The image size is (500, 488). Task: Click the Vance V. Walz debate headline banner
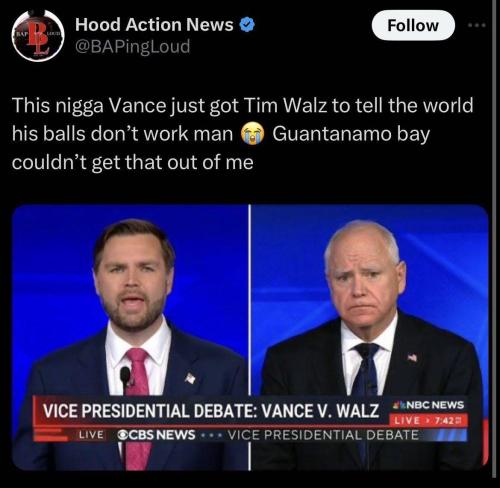tap(211, 410)
